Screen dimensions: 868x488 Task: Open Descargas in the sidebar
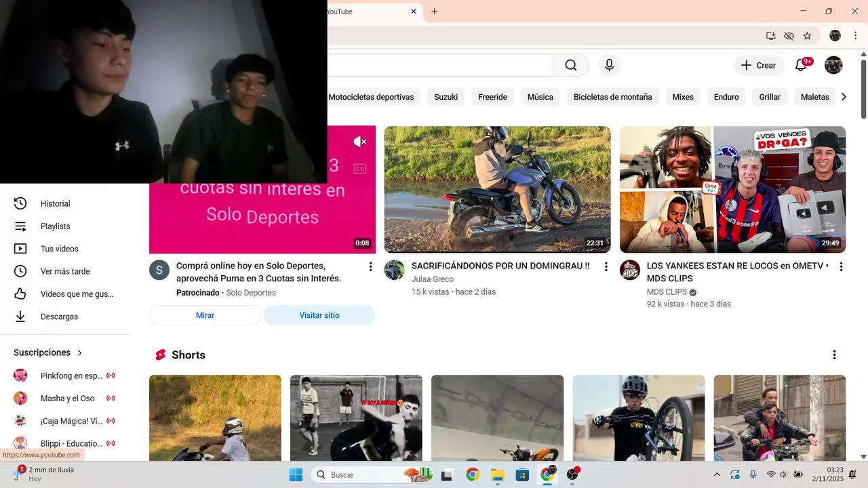(65, 317)
